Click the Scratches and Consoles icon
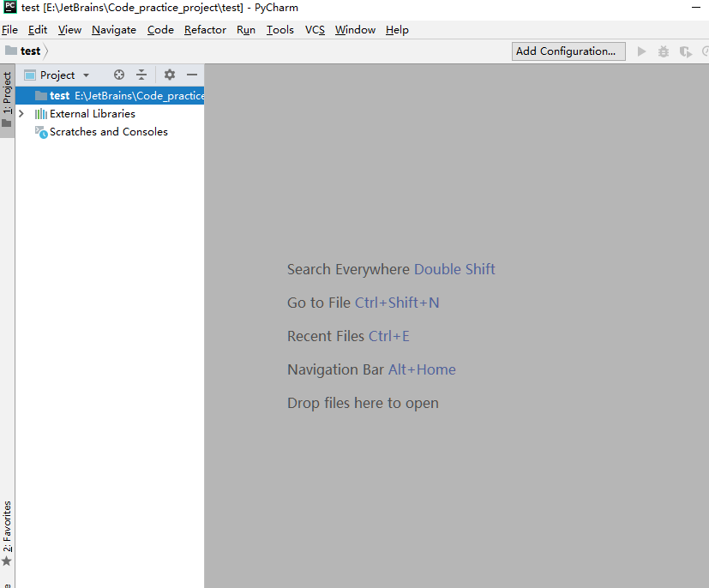This screenshot has height=588, width=709. coord(40,132)
